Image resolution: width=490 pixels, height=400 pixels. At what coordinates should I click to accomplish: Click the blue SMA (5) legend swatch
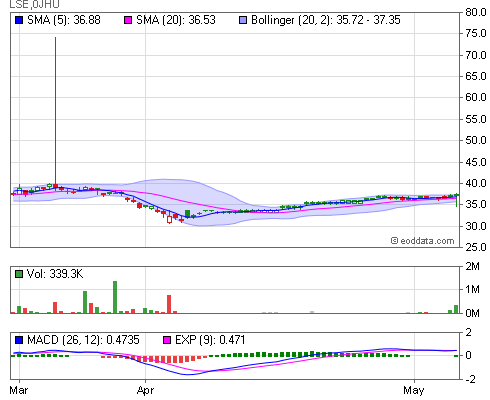[19, 20]
